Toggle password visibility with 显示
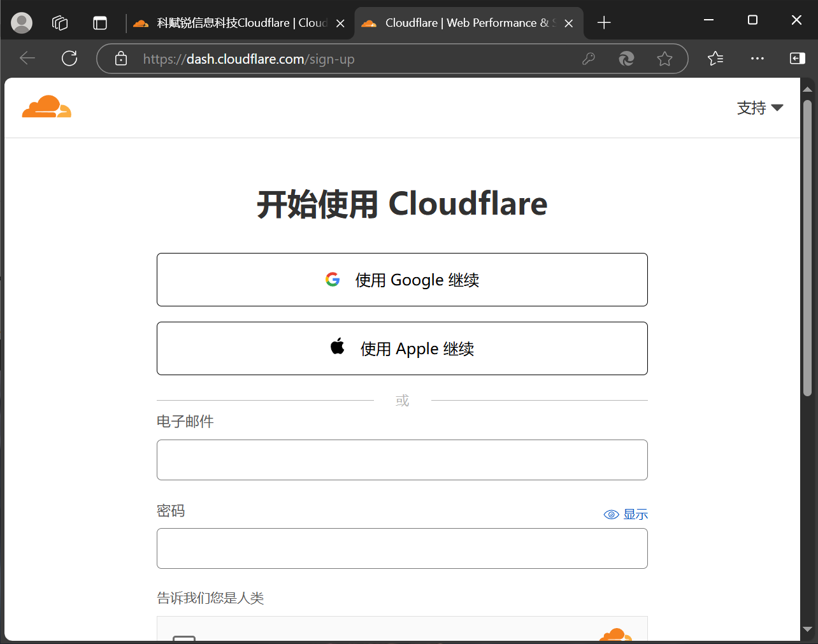Viewport: 818px width, 644px height. pyautogui.click(x=626, y=514)
